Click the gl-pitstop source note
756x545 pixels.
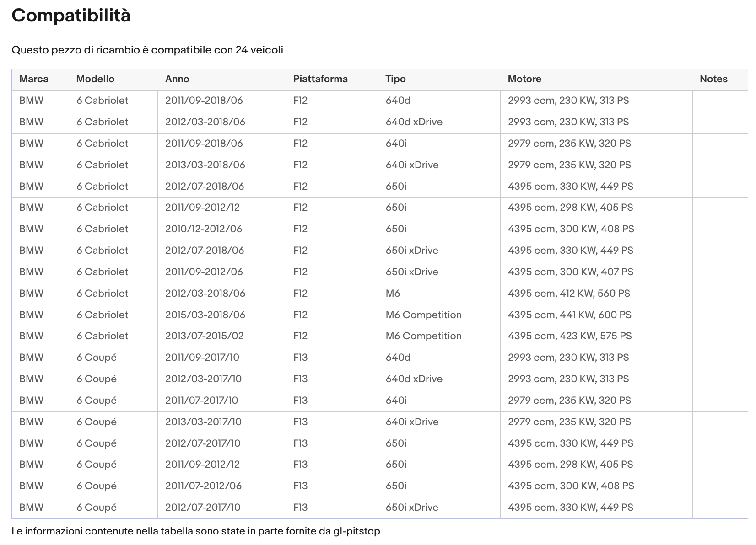coord(196,531)
